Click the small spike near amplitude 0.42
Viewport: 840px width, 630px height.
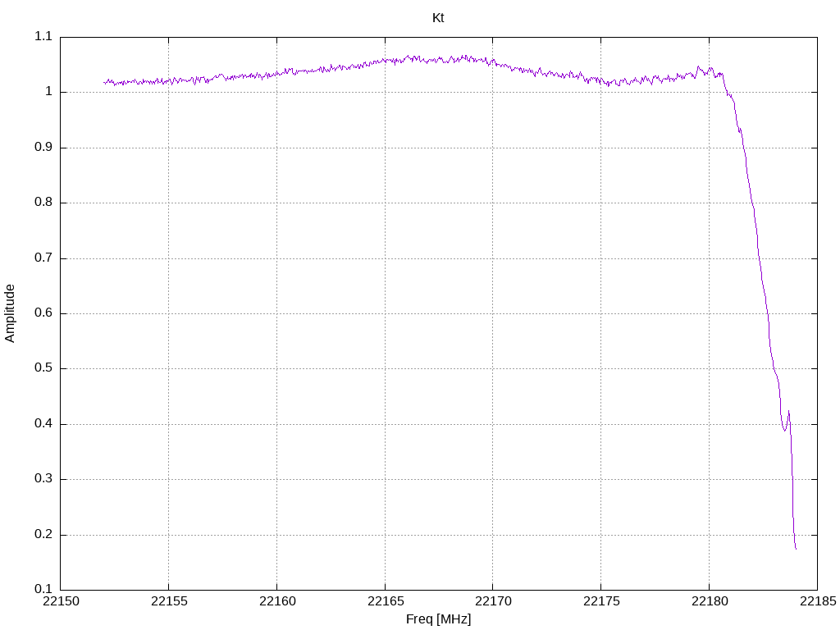point(788,412)
